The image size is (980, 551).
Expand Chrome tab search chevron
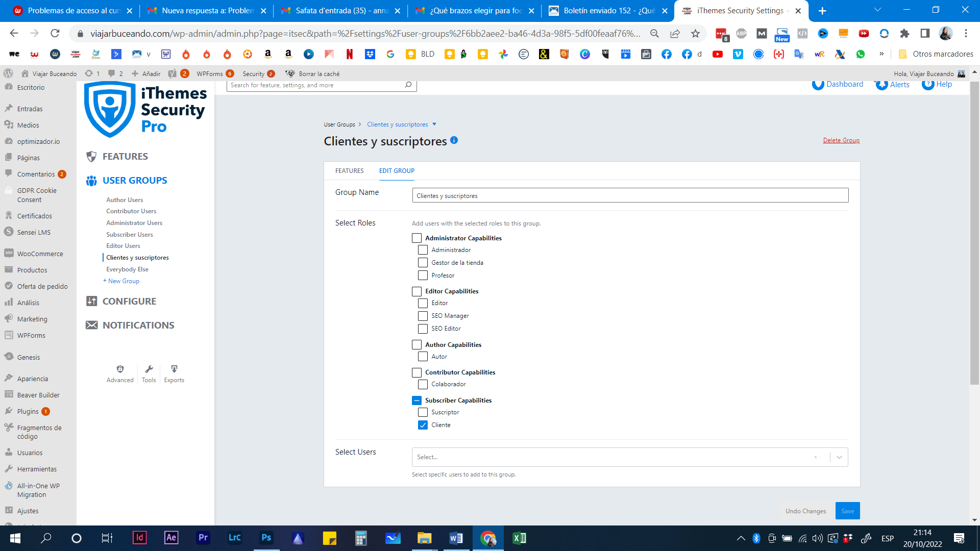pos(877,10)
